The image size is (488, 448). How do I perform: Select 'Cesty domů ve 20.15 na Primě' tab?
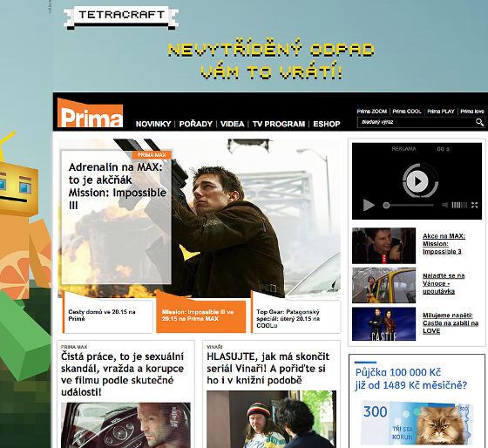click(x=108, y=316)
